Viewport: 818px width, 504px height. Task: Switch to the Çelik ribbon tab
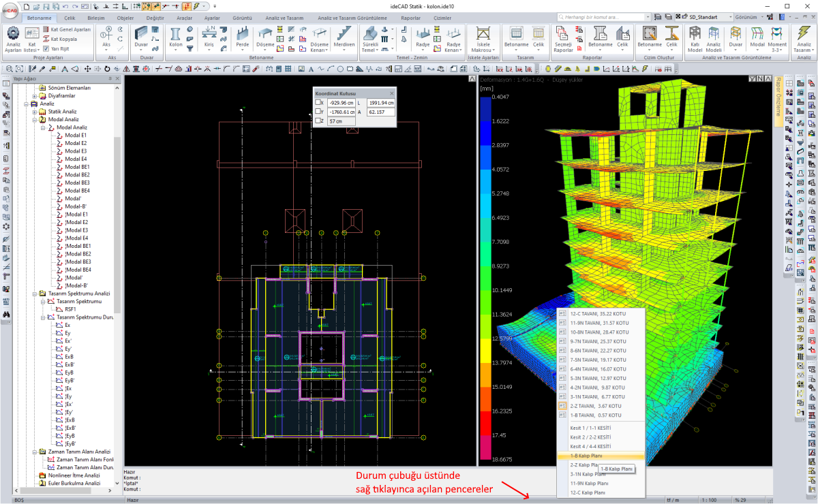(70, 17)
